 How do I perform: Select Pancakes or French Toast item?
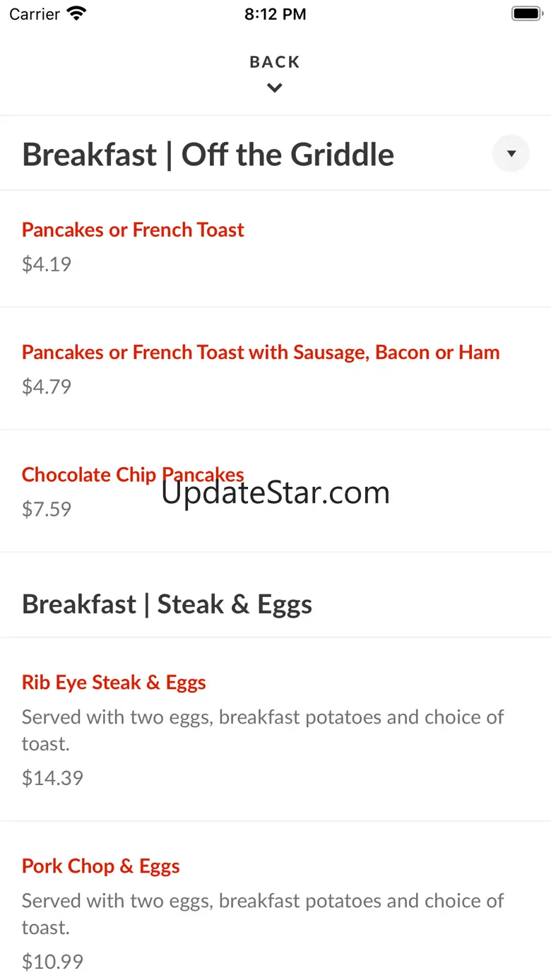133,230
